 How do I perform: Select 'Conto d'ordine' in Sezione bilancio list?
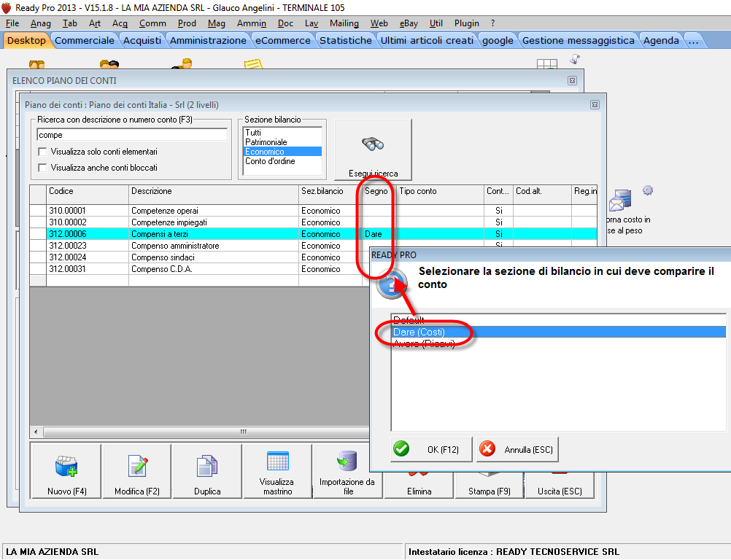(282, 161)
